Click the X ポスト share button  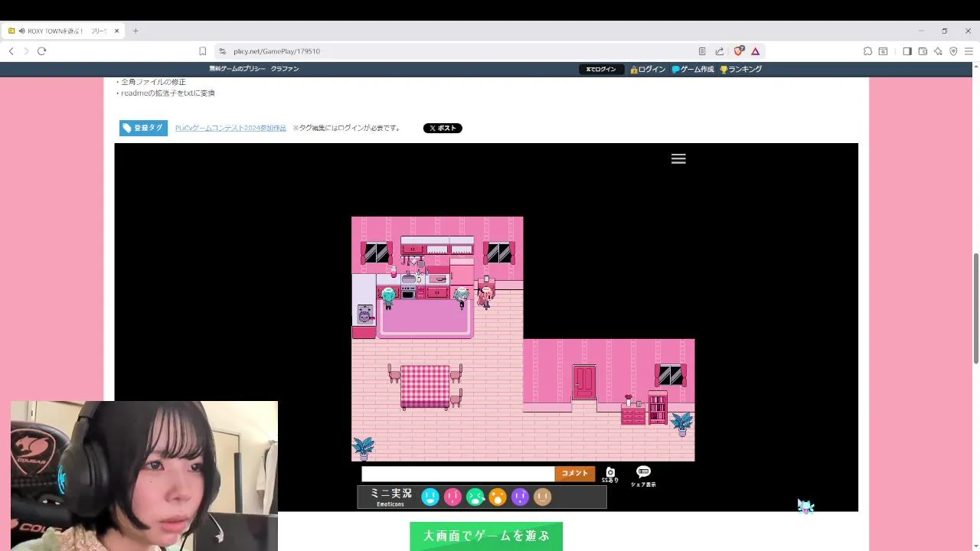443,128
